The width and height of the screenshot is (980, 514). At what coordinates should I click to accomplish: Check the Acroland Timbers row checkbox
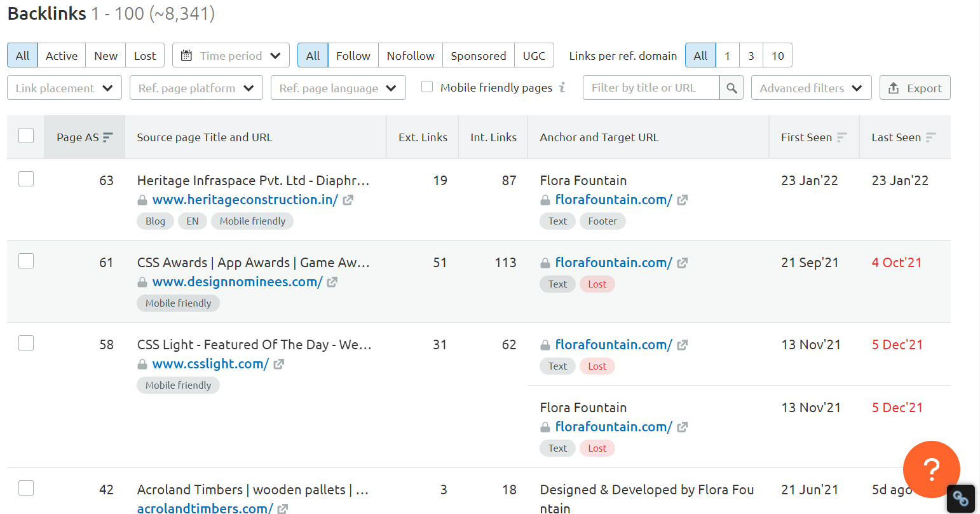pyautogui.click(x=26, y=488)
